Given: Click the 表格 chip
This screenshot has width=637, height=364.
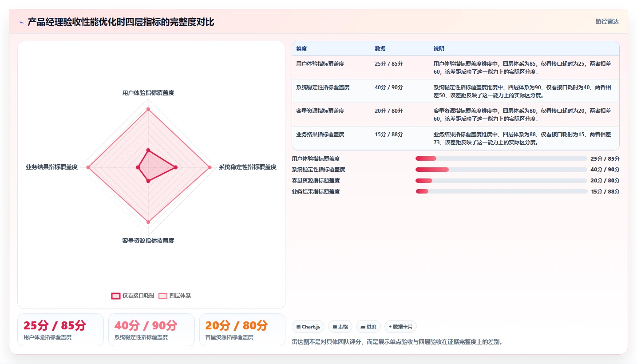Looking at the screenshot, I should [x=340, y=327].
